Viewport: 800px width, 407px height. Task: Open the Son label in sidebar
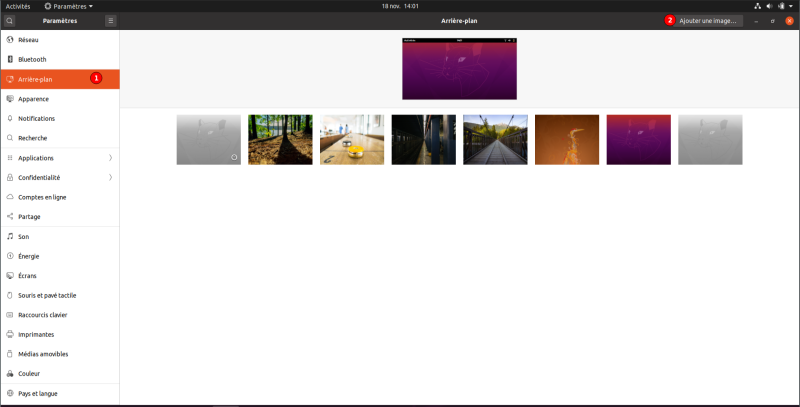point(23,237)
